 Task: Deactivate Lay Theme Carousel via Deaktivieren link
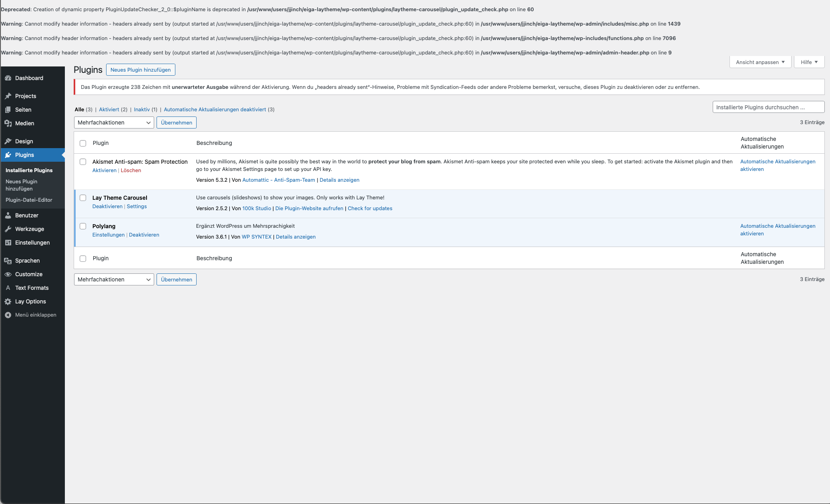[x=107, y=206]
